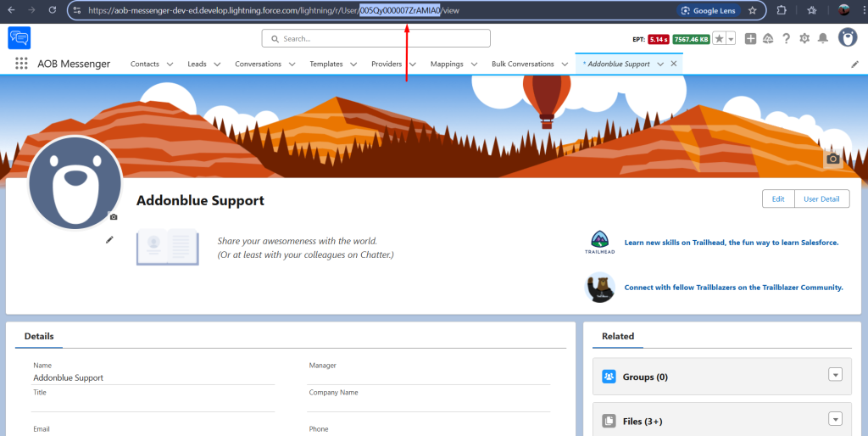The image size is (868, 436).
Task: Click the Name value Addonblue Support
Action: 68,377
